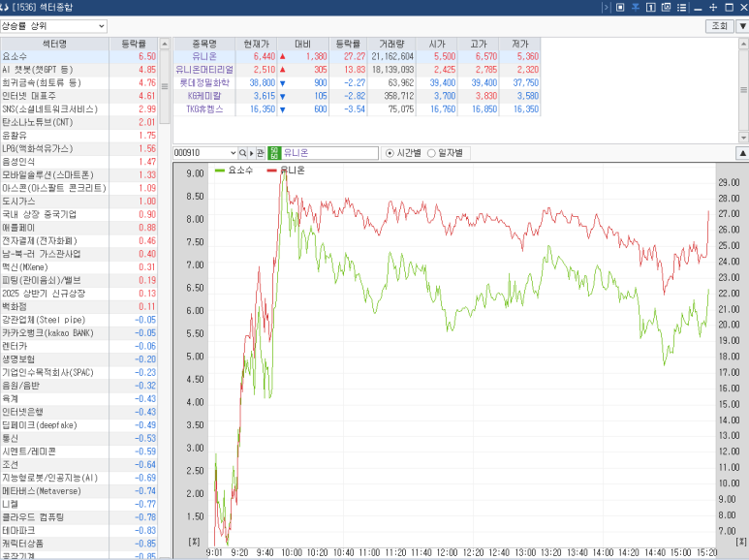Click the 시가 column header

[437, 44]
